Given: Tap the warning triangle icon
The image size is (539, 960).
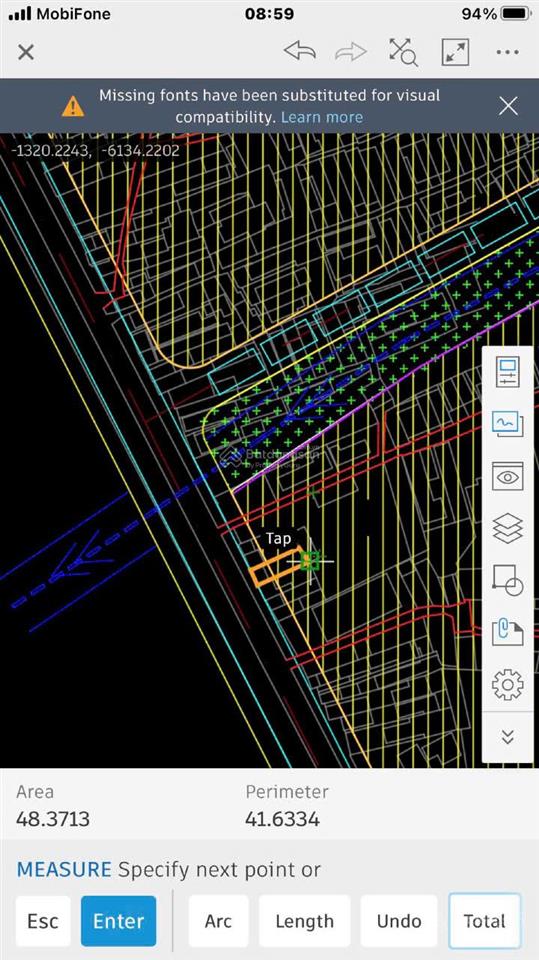Looking at the screenshot, I should [73, 106].
